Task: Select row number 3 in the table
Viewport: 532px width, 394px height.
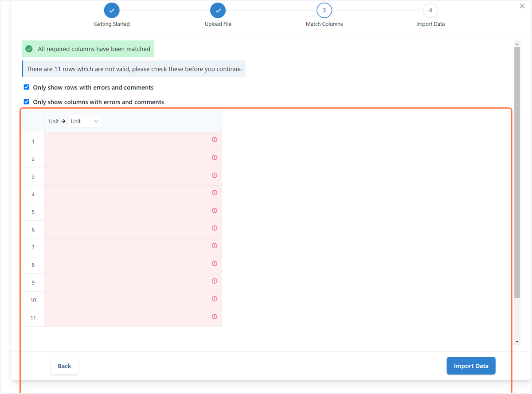Action: (33, 177)
